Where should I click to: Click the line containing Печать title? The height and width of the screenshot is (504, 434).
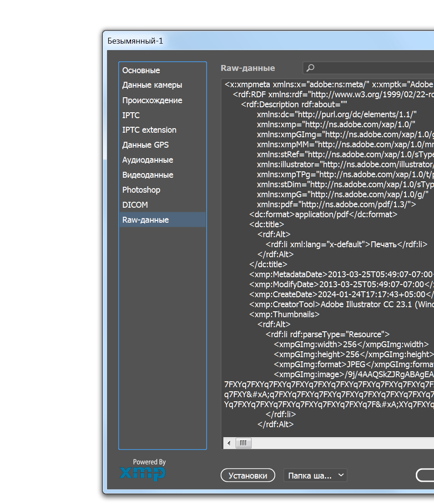[x=347, y=245]
